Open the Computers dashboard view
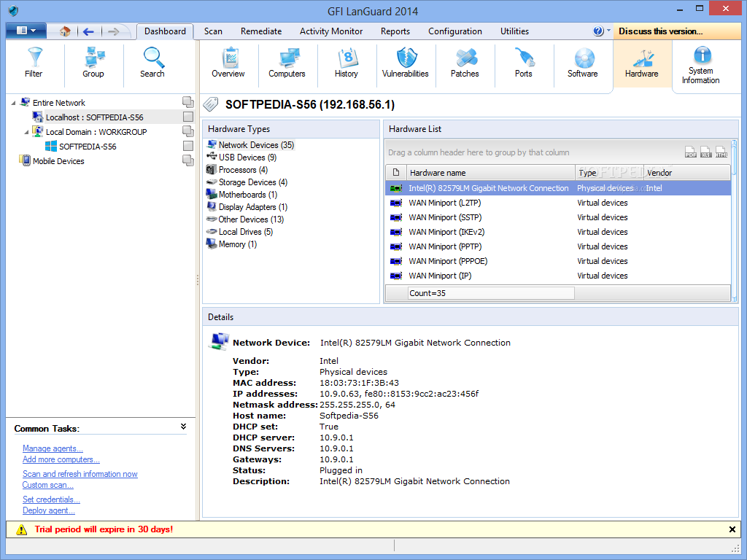 (x=287, y=63)
